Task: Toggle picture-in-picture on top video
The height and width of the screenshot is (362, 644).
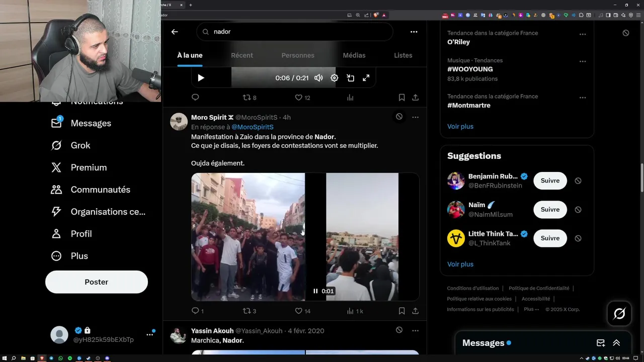Action: 350,78
